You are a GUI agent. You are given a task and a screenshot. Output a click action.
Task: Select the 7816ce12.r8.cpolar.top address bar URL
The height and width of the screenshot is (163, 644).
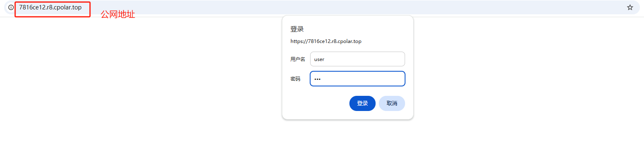[50, 7]
